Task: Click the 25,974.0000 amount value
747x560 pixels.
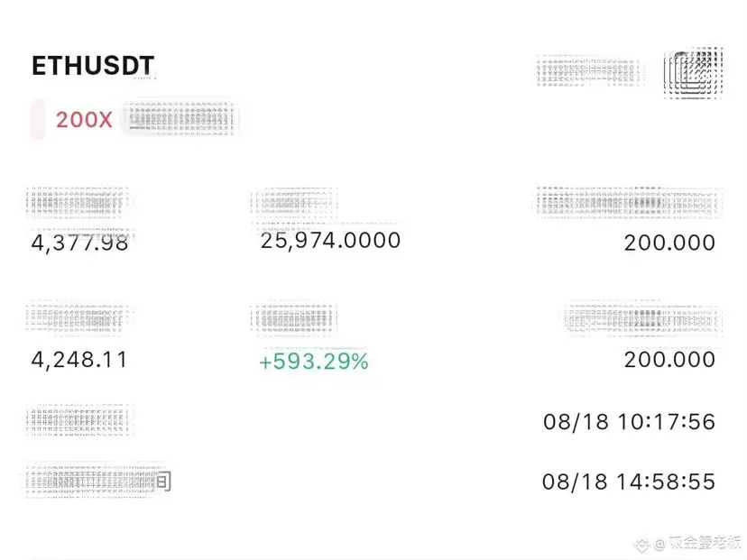Action: 330,241
